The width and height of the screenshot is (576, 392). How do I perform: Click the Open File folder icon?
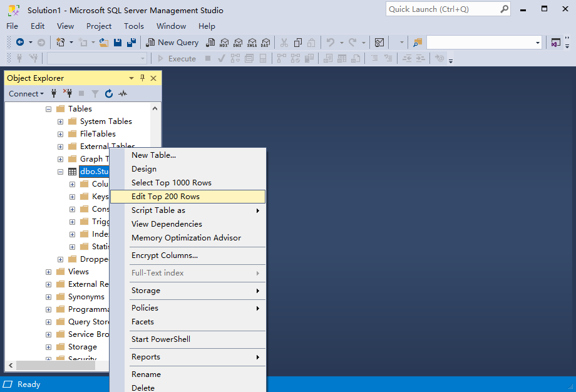(x=104, y=43)
